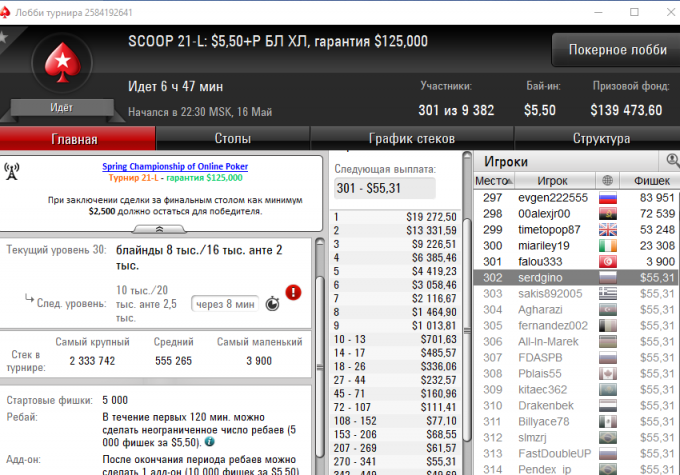Viewport: 680px width, 475px height.
Task: Click payout row 10 - 13
Action: point(395,339)
